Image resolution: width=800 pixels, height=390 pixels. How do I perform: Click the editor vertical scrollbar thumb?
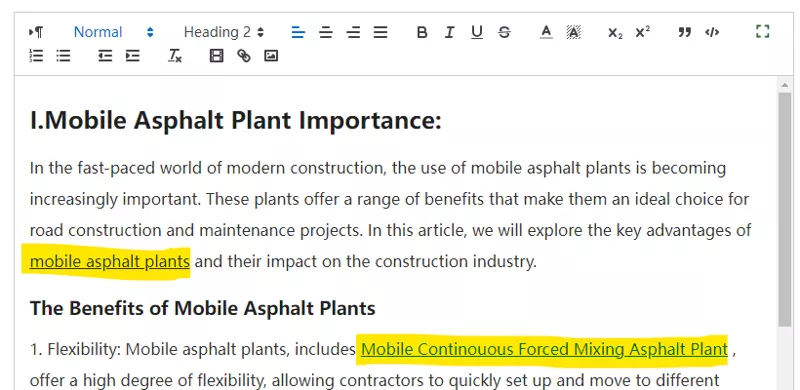pos(784,209)
